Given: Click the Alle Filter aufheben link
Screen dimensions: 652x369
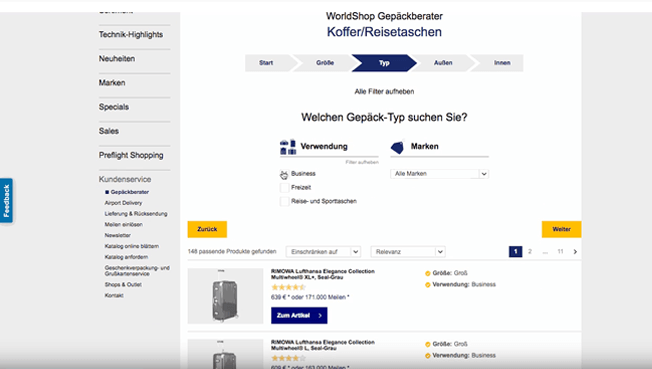Looking at the screenshot, I should tap(384, 92).
